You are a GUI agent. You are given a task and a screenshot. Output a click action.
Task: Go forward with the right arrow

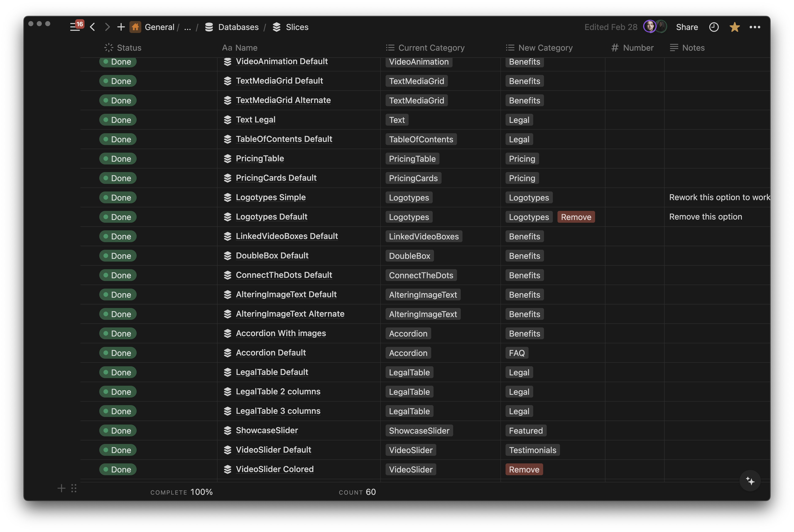(x=107, y=27)
